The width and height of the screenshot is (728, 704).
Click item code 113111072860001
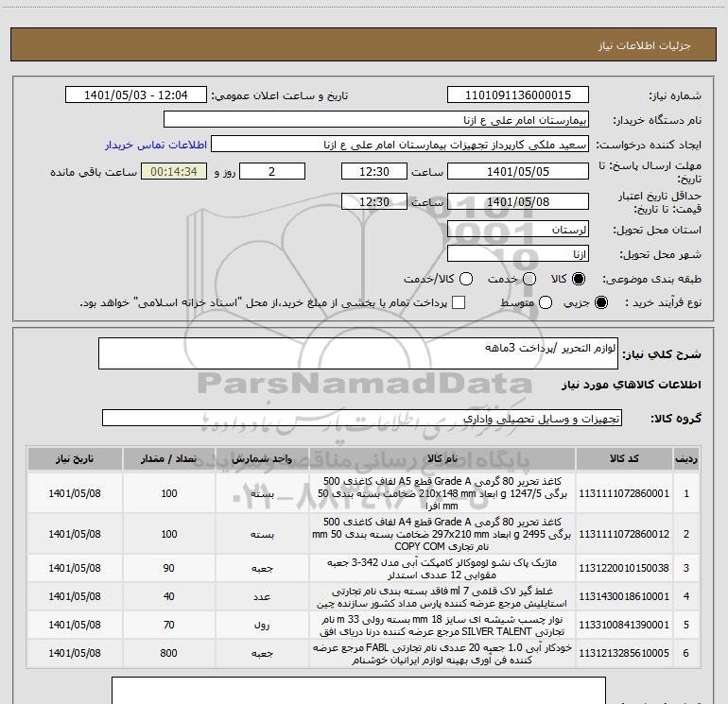(x=624, y=493)
